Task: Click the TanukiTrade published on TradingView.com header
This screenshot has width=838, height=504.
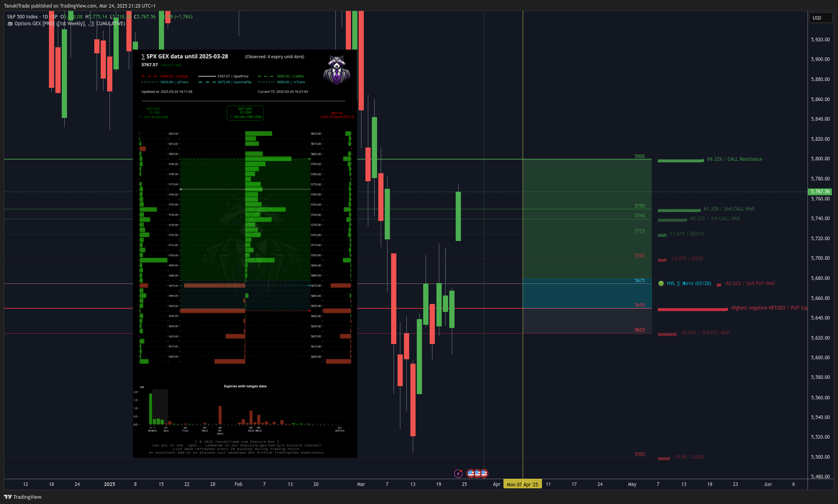Action: point(80,6)
